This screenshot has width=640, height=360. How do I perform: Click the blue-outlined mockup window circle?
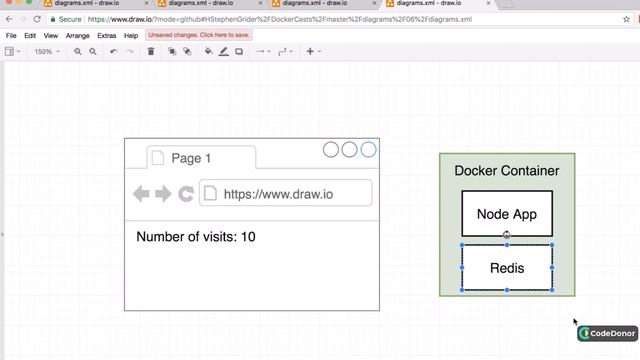click(x=368, y=150)
